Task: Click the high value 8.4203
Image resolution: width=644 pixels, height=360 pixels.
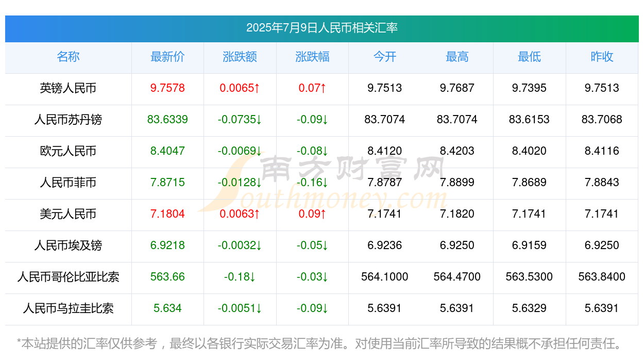Action: (x=457, y=151)
